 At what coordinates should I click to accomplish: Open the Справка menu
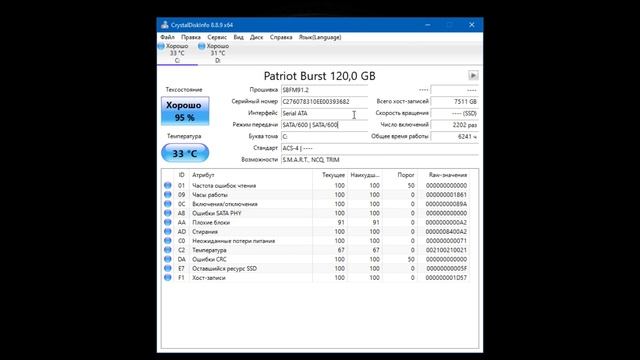(x=281, y=37)
